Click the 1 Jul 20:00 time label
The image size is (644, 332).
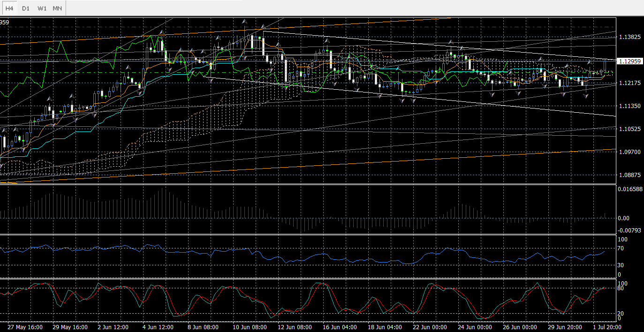(608, 327)
